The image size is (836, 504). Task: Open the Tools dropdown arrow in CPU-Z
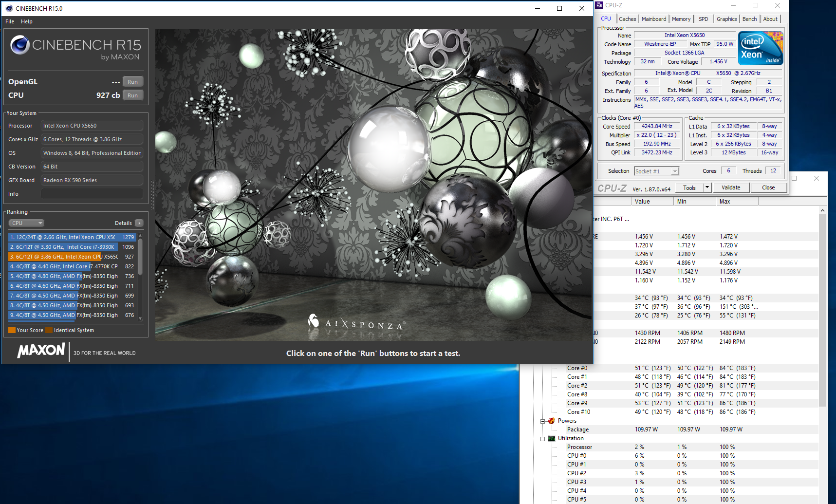pos(707,187)
